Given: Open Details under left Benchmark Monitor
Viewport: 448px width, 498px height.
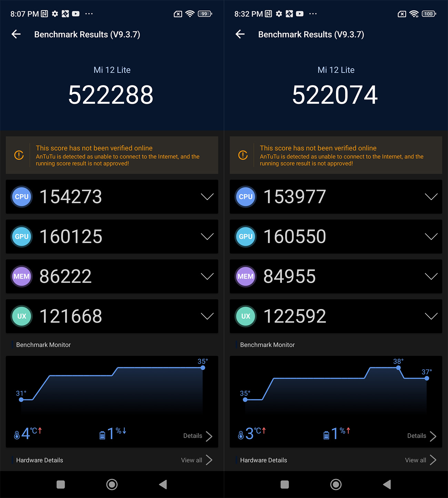Looking at the screenshot, I should [198, 436].
